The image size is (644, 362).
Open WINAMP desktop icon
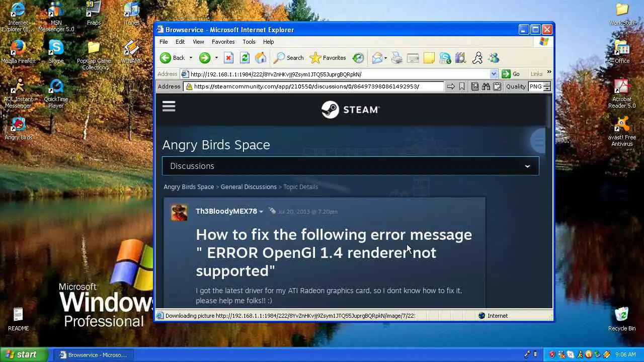[x=132, y=52]
